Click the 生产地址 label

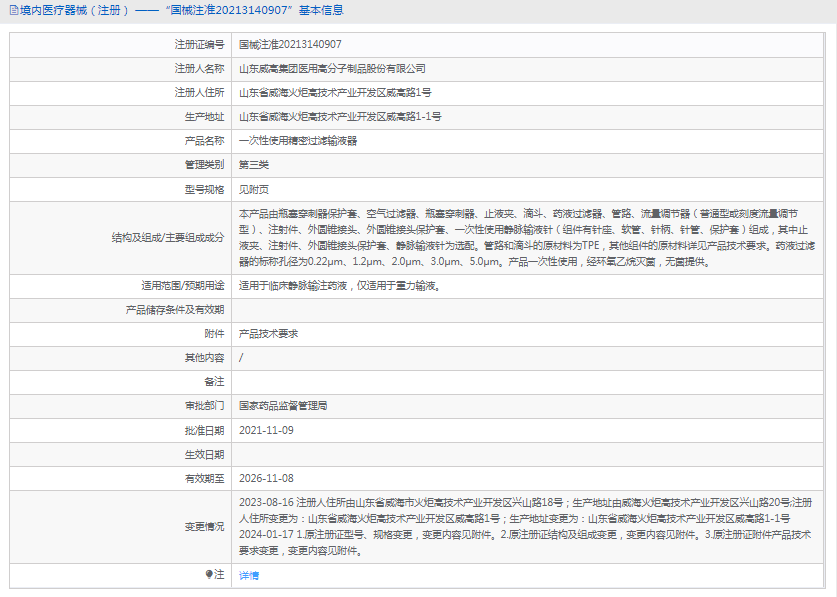pyautogui.click(x=204, y=116)
